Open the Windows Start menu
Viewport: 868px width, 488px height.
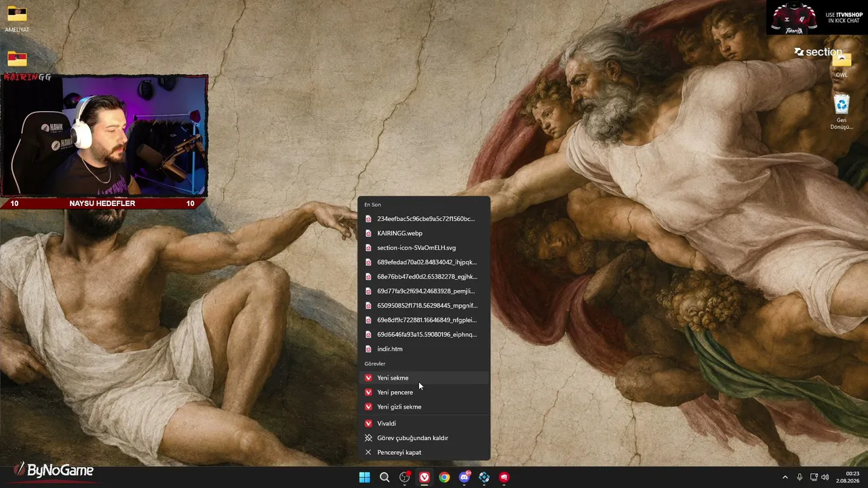click(364, 477)
